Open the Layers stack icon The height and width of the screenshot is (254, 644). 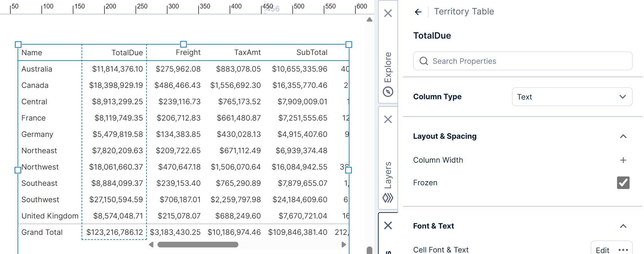click(388, 198)
